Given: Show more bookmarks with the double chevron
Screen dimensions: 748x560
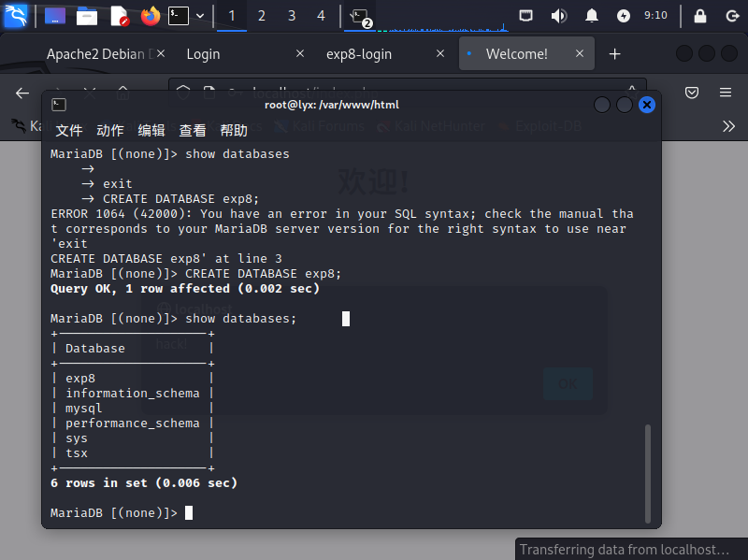Looking at the screenshot, I should [728, 126].
